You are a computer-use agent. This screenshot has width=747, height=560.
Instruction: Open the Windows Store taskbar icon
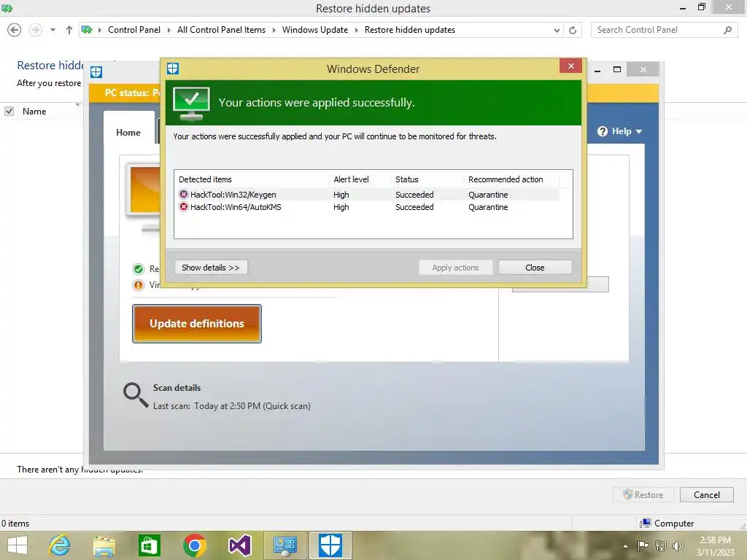150,545
